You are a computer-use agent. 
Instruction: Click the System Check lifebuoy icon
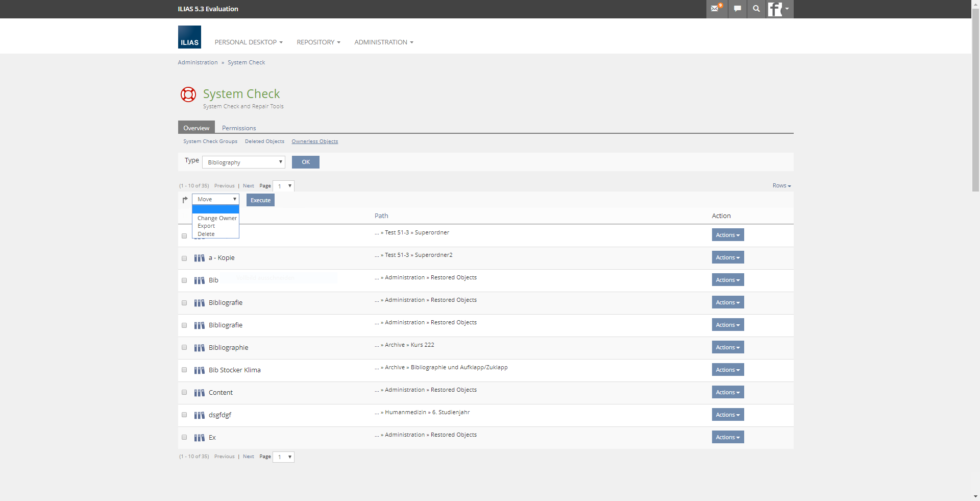(188, 94)
